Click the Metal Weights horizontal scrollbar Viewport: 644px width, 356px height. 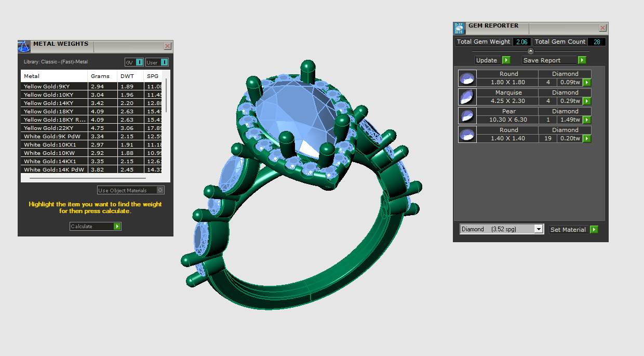tap(87, 178)
